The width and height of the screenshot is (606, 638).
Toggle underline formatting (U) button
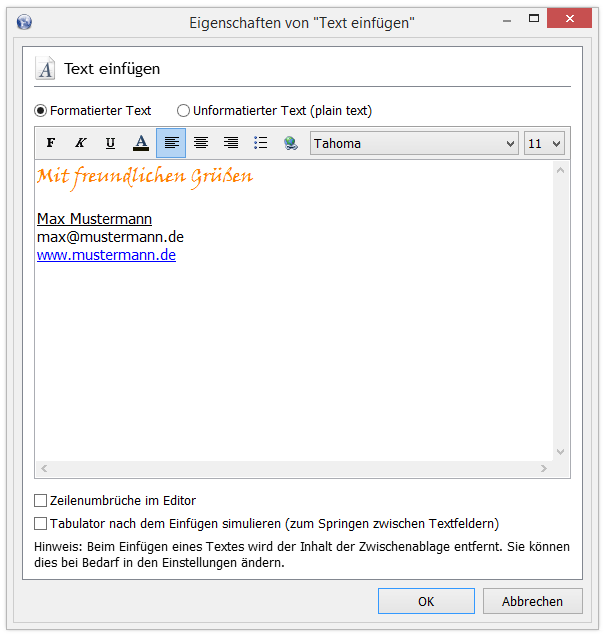[110, 143]
